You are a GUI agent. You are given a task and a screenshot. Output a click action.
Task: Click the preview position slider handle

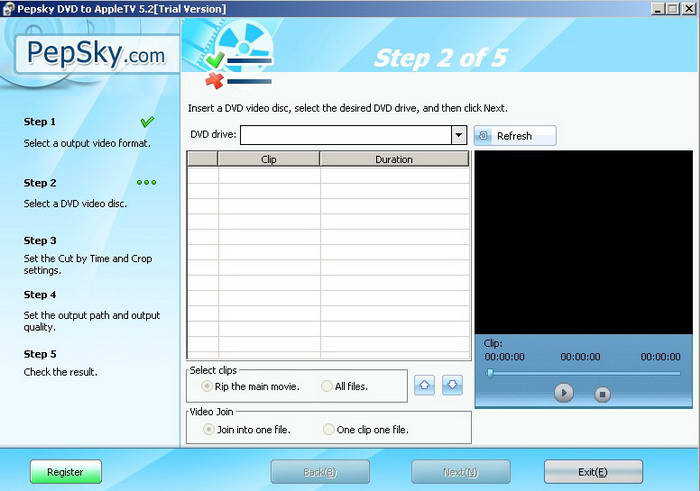point(490,373)
